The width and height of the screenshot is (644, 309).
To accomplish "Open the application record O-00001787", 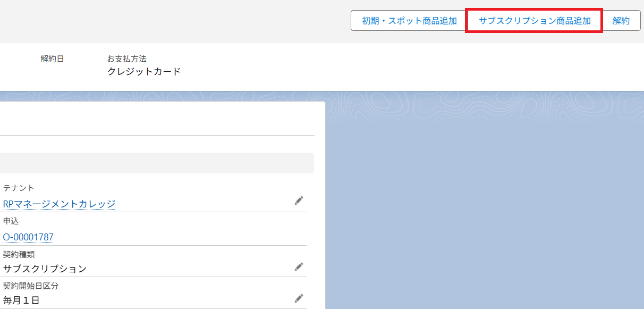I will point(28,237).
